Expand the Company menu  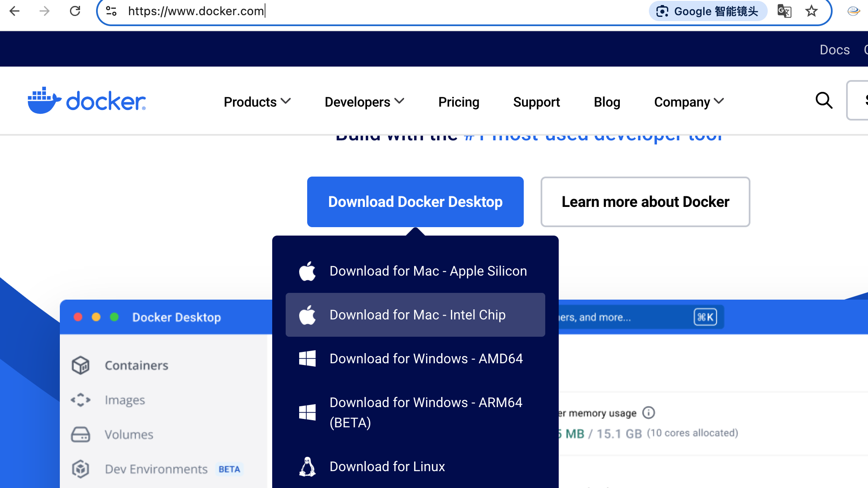tap(689, 102)
